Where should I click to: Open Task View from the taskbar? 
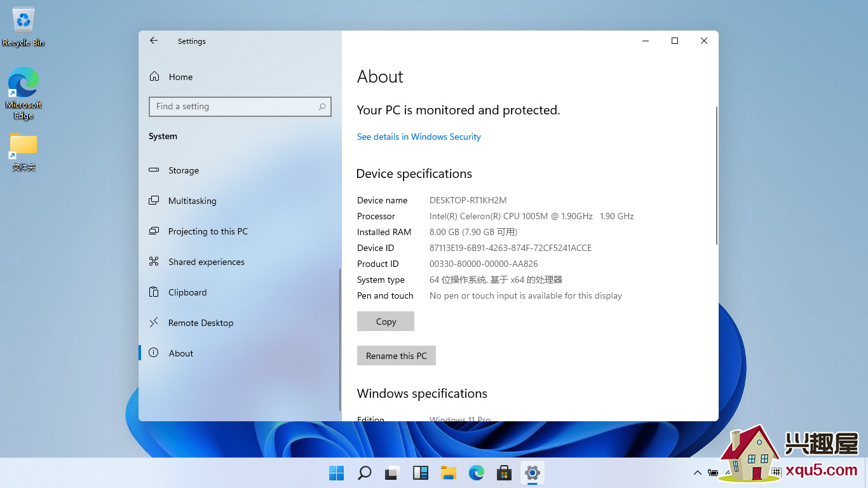pyautogui.click(x=393, y=473)
